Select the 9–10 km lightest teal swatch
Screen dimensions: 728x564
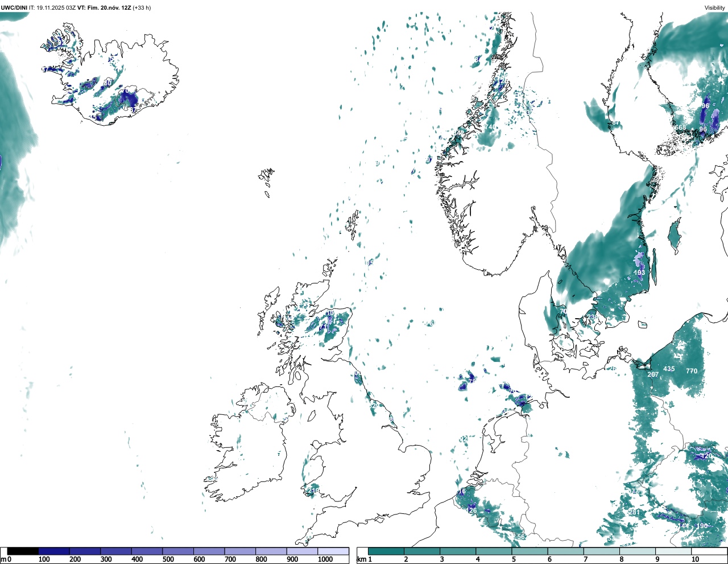[673, 551]
